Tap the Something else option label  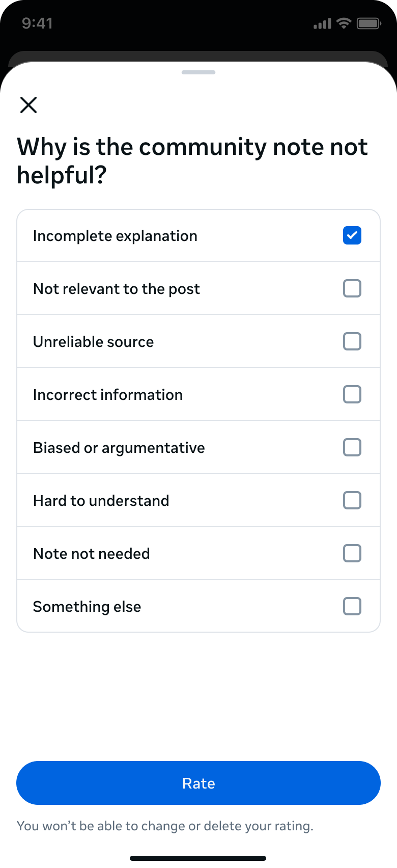point(87,607)
